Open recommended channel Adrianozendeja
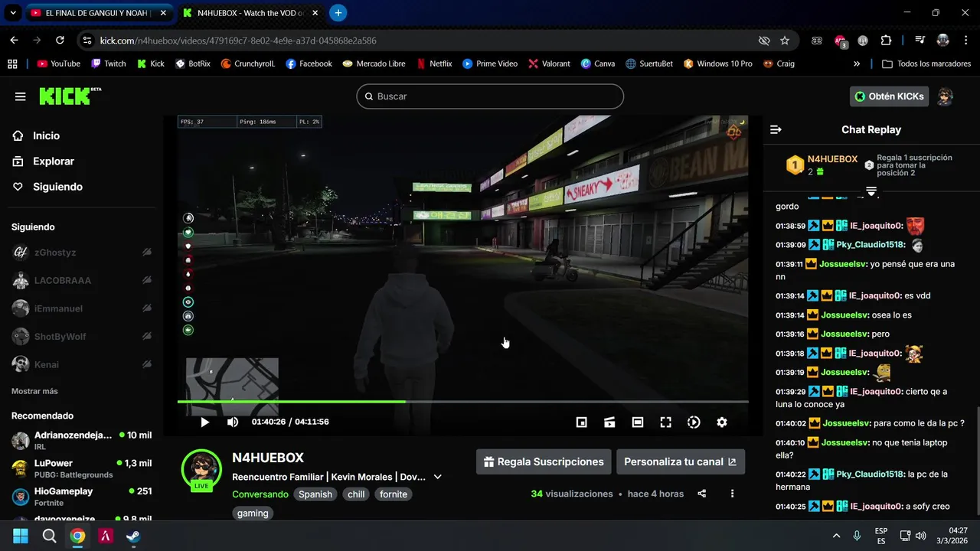 click(x=82, y=440)
